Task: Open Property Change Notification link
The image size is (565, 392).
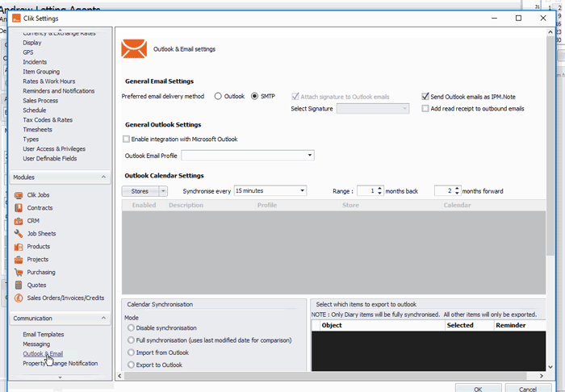Action: (61, 364)
